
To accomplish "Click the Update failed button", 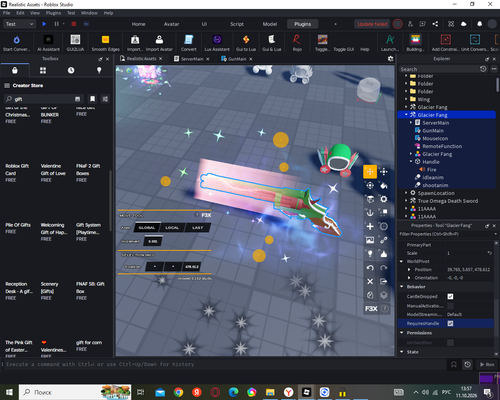I will click(372, 24).
